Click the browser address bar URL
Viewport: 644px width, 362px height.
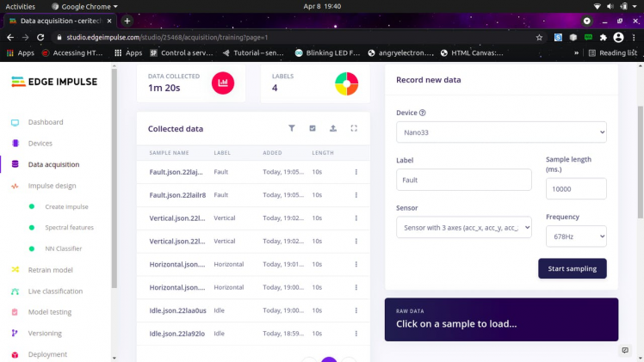(167, 37)
